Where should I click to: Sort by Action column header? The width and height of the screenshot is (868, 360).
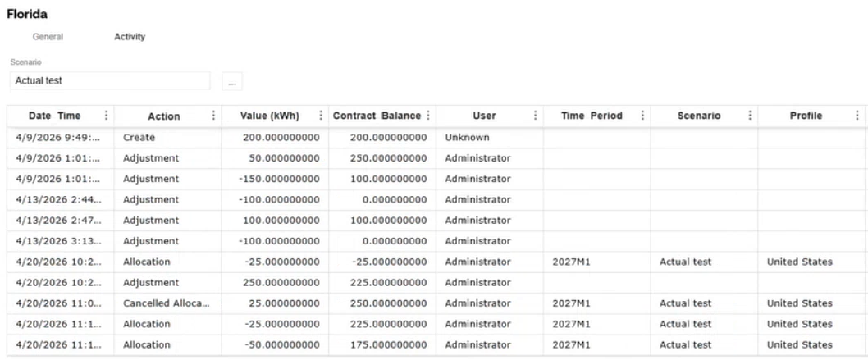click(164, 116)
